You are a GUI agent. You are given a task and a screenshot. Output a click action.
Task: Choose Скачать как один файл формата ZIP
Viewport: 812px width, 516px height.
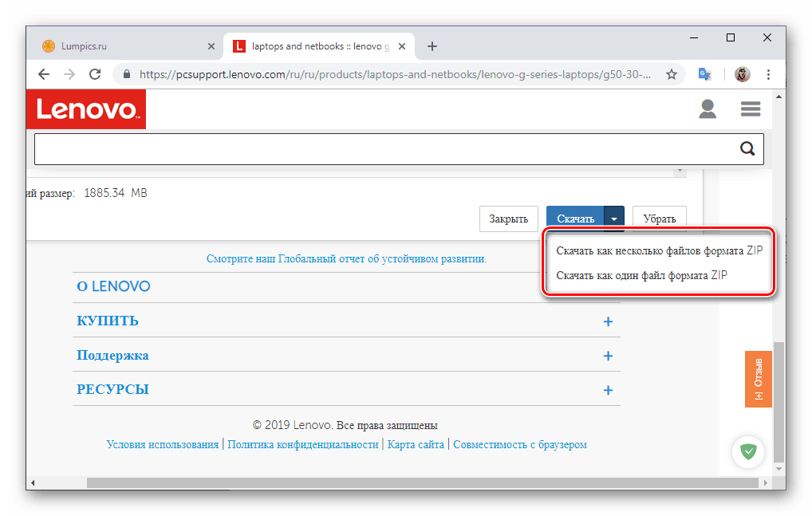641,275
